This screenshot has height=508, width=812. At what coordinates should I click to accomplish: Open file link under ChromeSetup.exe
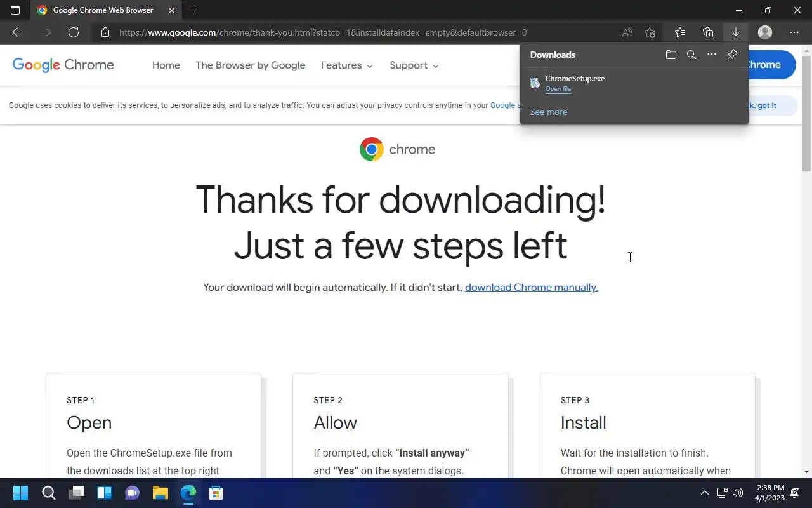(x=558, y=89)
